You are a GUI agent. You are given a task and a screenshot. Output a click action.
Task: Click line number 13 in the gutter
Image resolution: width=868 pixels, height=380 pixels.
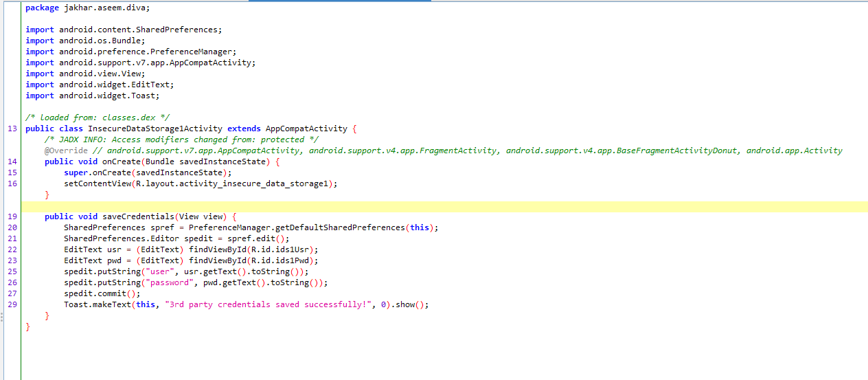click(13, 128)
